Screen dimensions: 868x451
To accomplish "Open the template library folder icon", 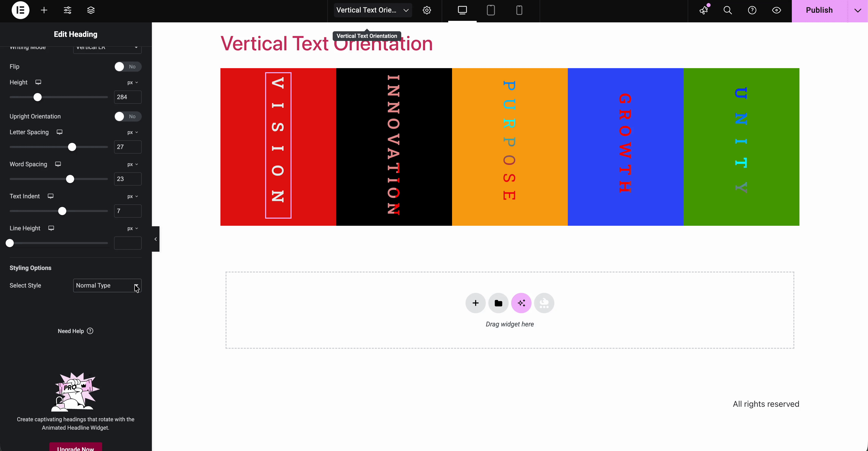I will point(498,303).
